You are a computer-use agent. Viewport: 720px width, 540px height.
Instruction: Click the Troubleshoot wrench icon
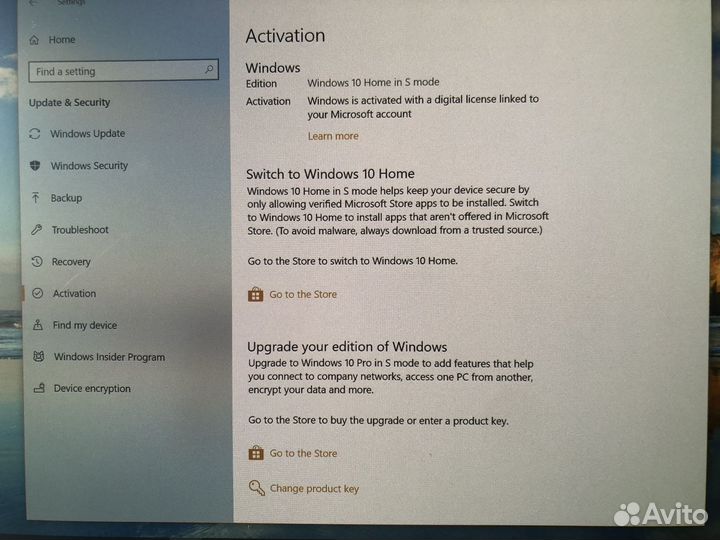coord(37,230)
